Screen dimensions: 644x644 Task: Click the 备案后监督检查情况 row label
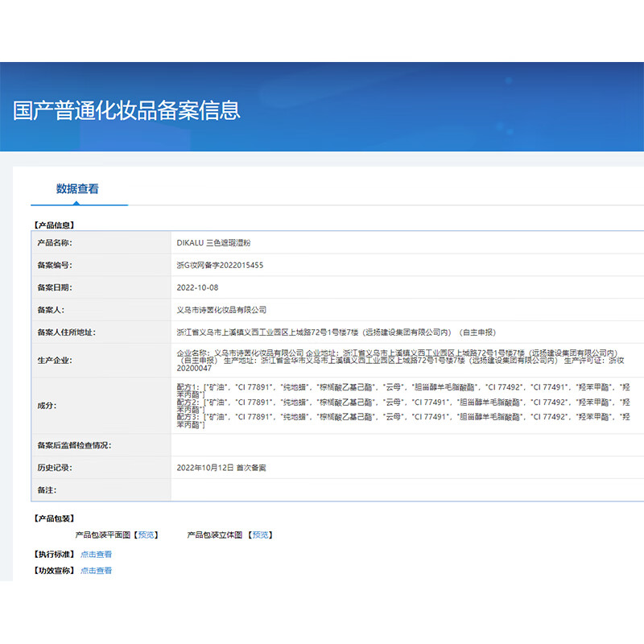[74, 445]
